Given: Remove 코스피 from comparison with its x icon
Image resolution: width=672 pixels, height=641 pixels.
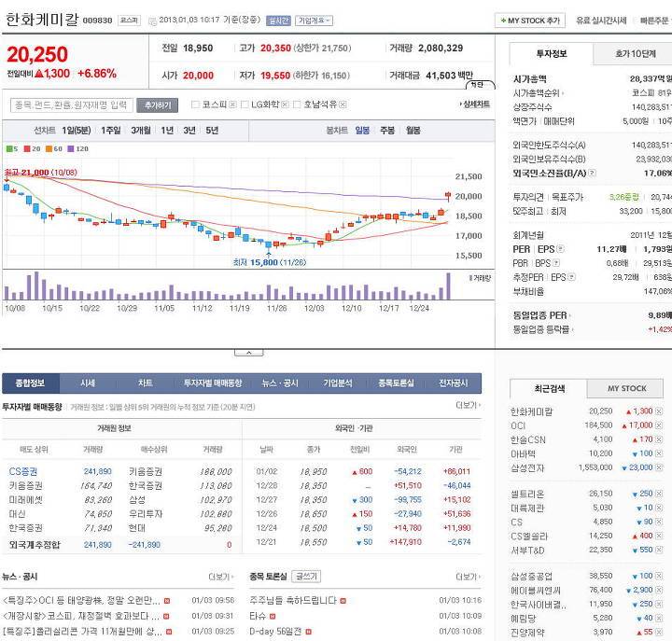Looking at the screenshot, I should coord(232,105).
